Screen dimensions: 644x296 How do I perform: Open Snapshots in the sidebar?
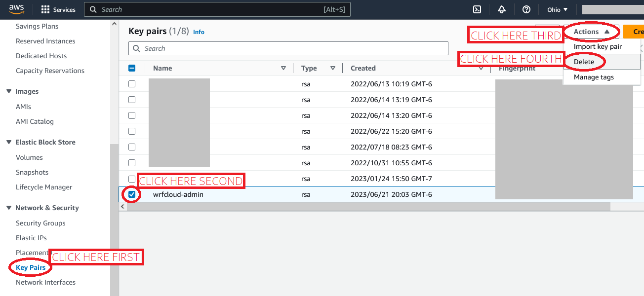click(x=32, y=172)
